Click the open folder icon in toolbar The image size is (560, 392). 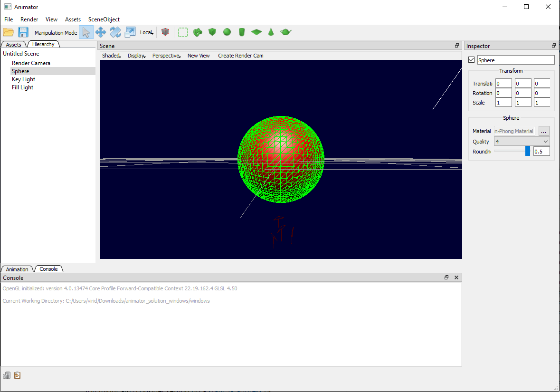(x=8, y=32)
